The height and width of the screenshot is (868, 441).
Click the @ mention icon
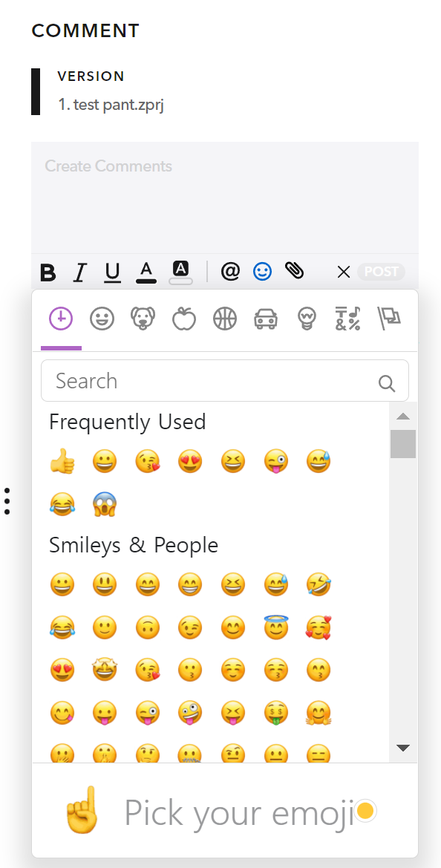coord(230,272)
